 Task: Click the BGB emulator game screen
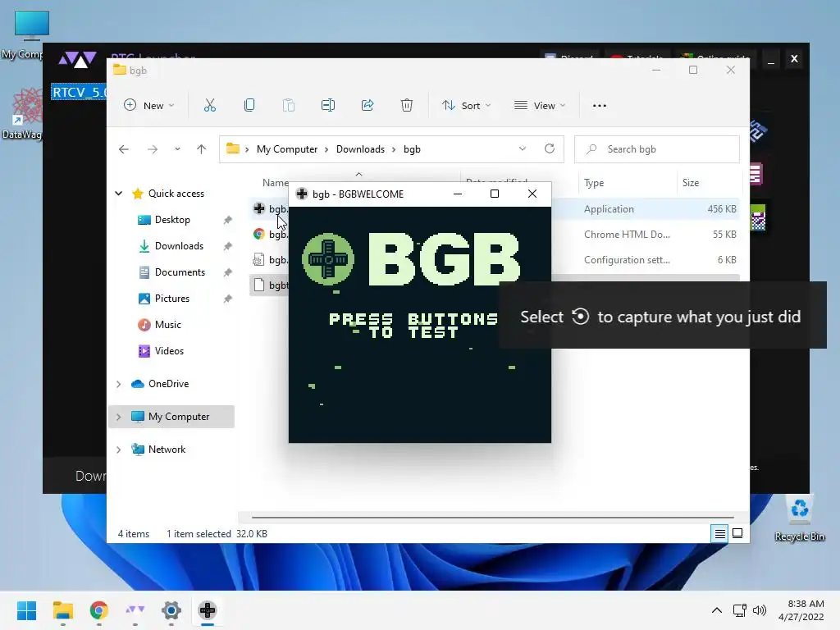420,325
